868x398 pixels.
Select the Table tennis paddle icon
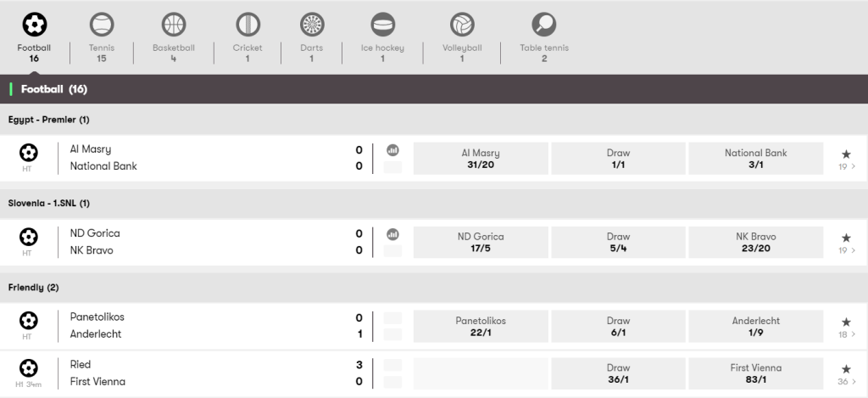click(544, 25)
